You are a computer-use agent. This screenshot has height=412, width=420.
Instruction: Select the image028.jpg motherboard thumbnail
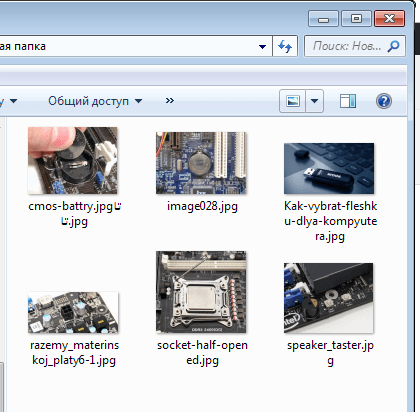(x=201, y=163)
